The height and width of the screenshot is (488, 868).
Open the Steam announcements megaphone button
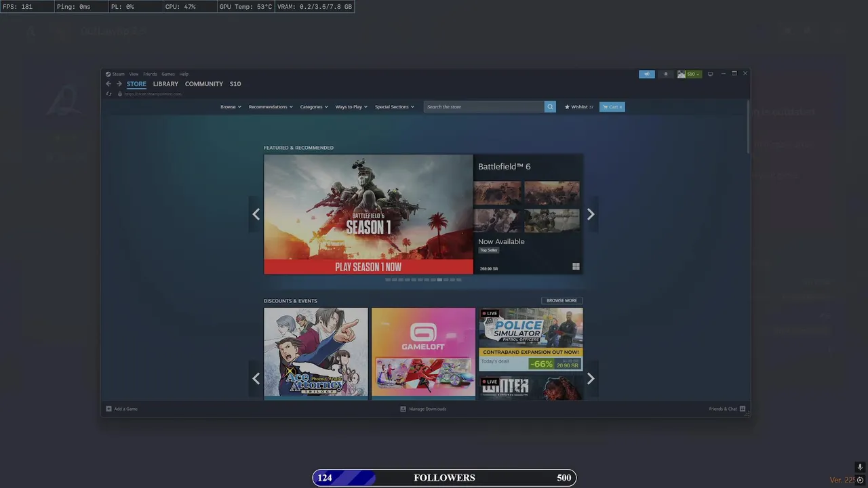[x=646, y=74]
